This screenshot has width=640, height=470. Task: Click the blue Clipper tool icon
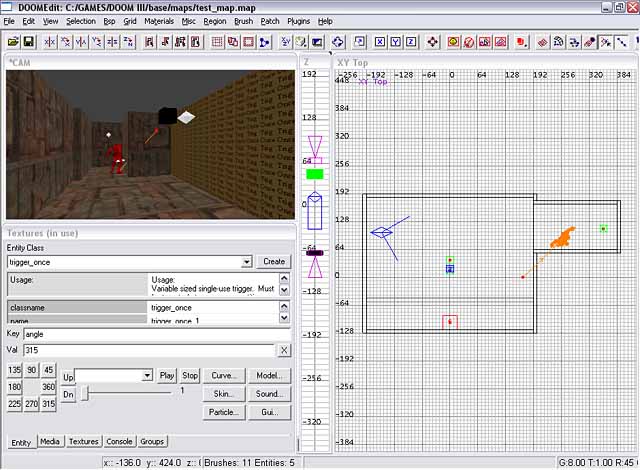click(264, 42)
